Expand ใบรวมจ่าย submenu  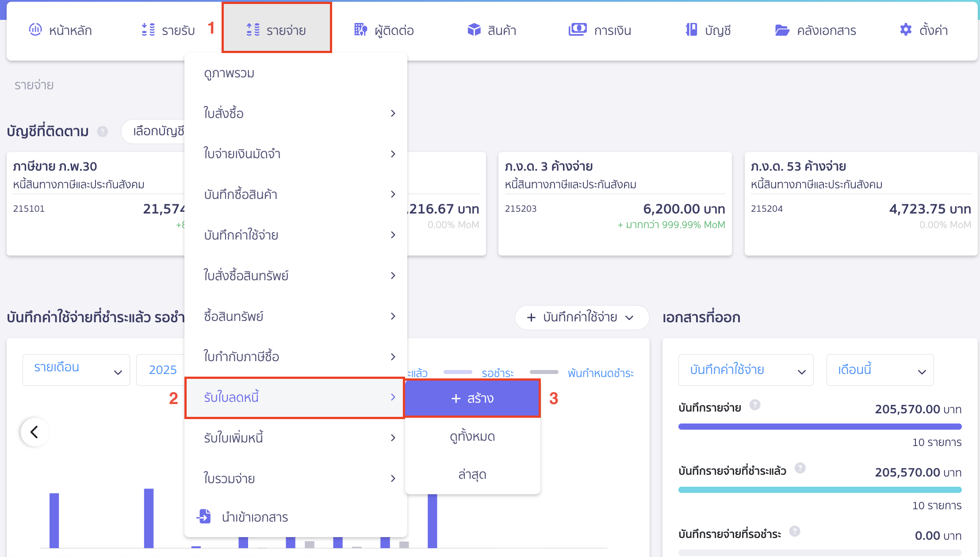click(295, 479)
